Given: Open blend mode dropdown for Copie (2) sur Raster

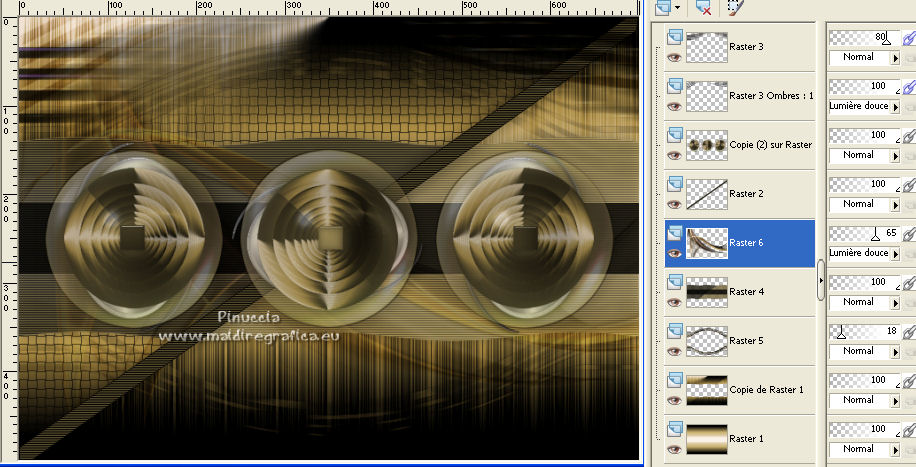Looking at the screenshot, I should 895,156.
